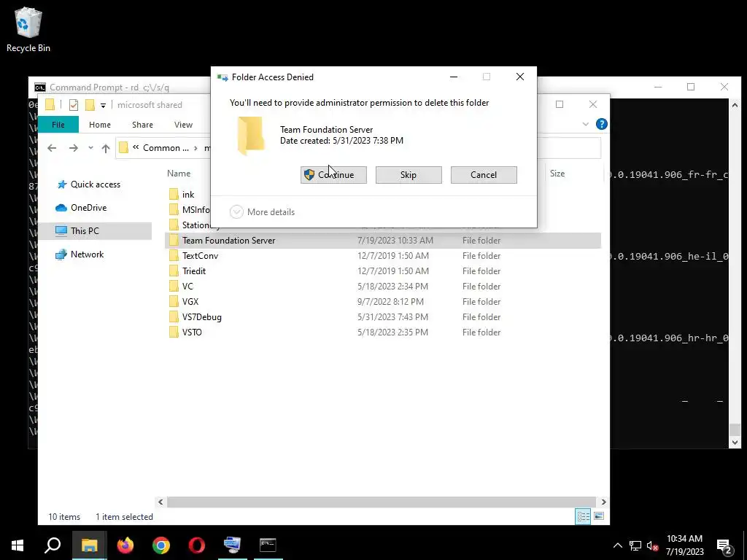Select the Team Foundation Server folder row
Image resolution: width=747 pixels, height=560 pixels.
point(383,241)
